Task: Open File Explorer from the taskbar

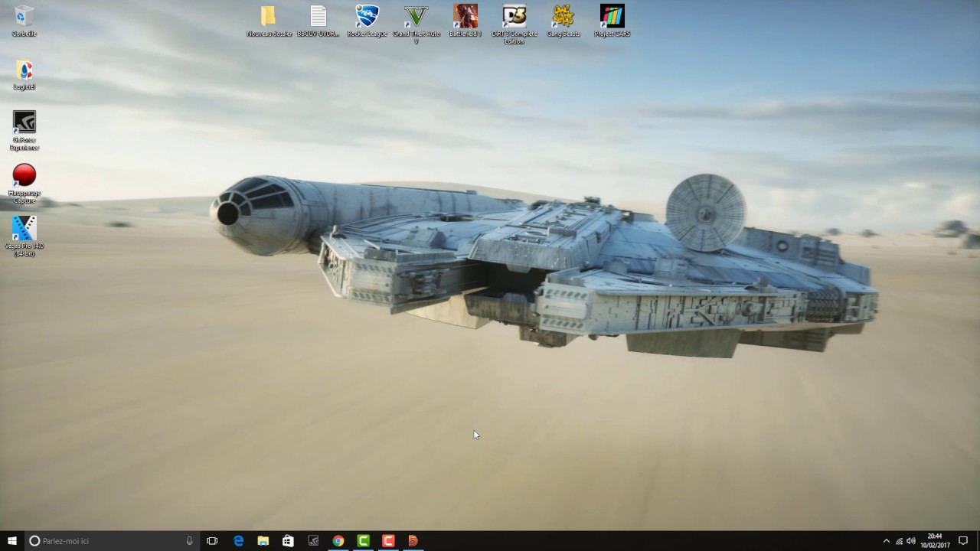Action: (263, 541)
